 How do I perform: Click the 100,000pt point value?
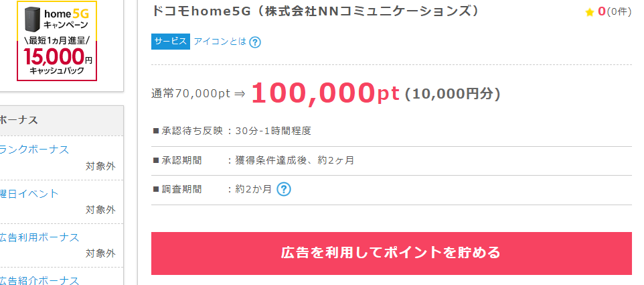(325, 93)
